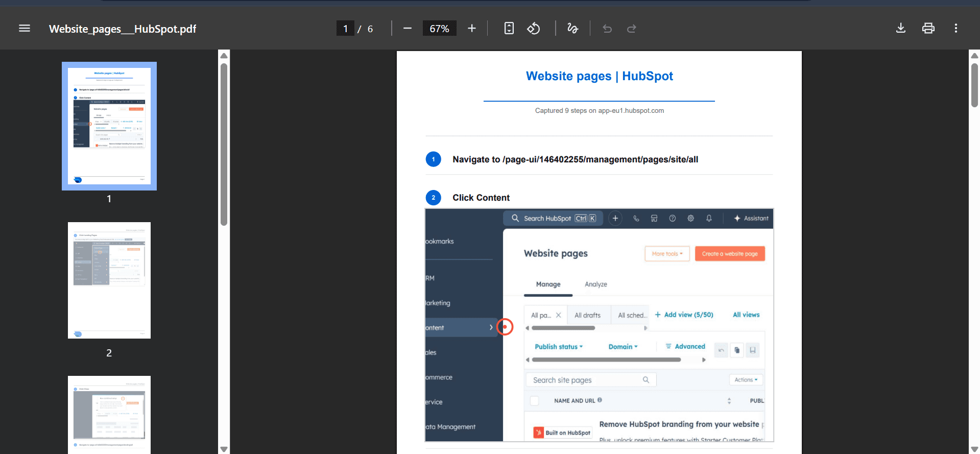Select page 3 thumbnail

(109, 415)
